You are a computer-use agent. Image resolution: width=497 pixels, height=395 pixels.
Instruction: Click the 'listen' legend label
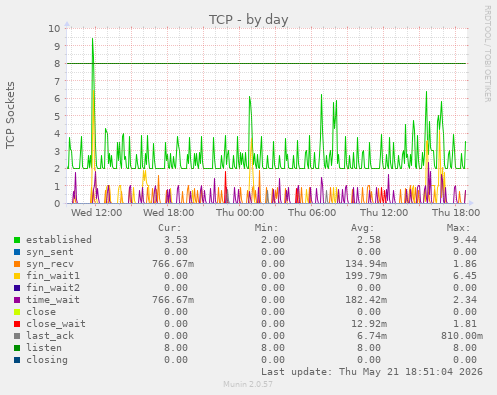[44, 348]
